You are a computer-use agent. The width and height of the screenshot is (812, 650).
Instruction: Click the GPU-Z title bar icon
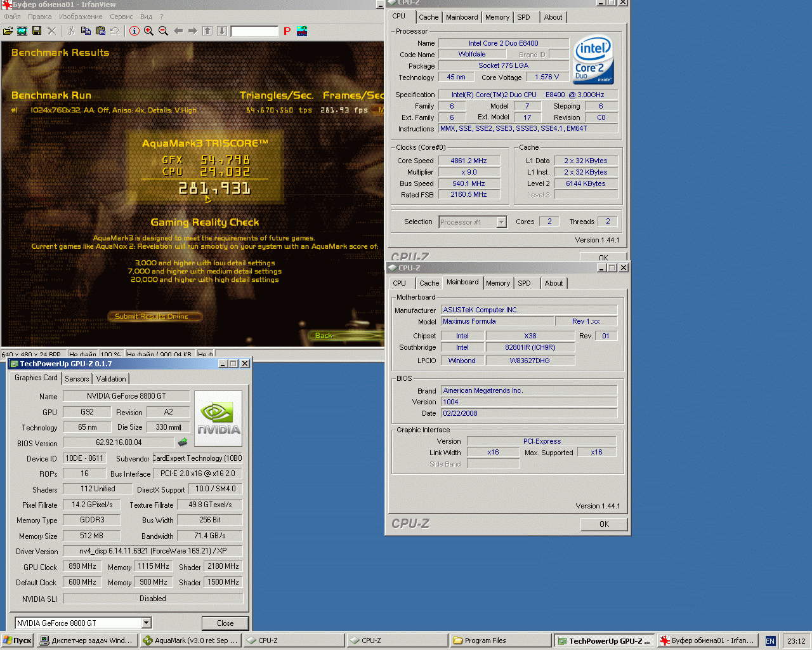pyautogui.click(x=14, y=364)
